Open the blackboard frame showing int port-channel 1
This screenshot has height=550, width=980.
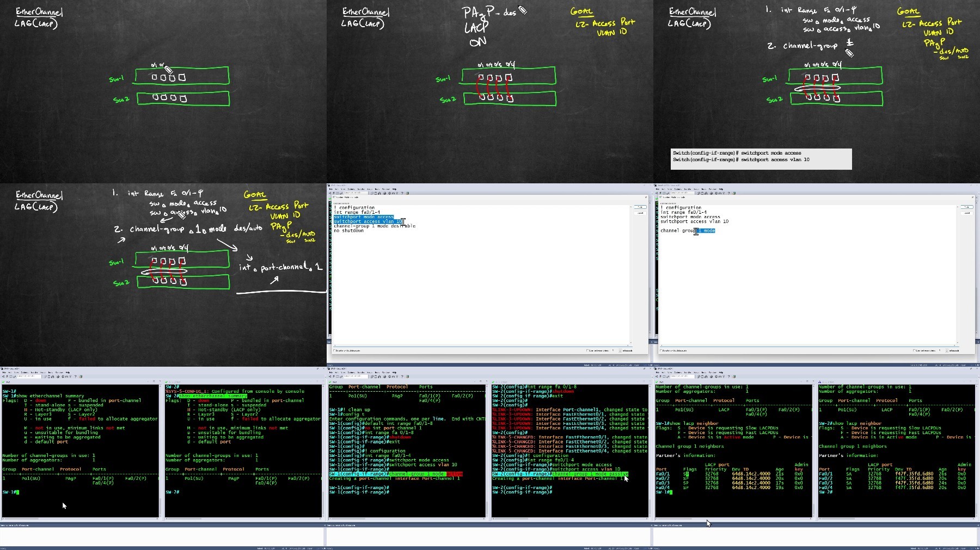click(x=163, y=275)
